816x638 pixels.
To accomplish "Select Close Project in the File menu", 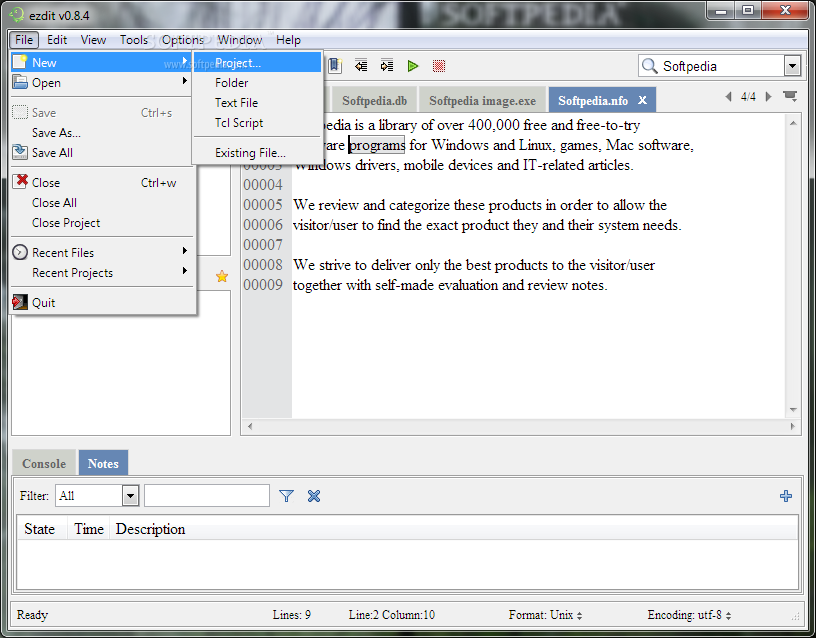I will pos(102,223).
